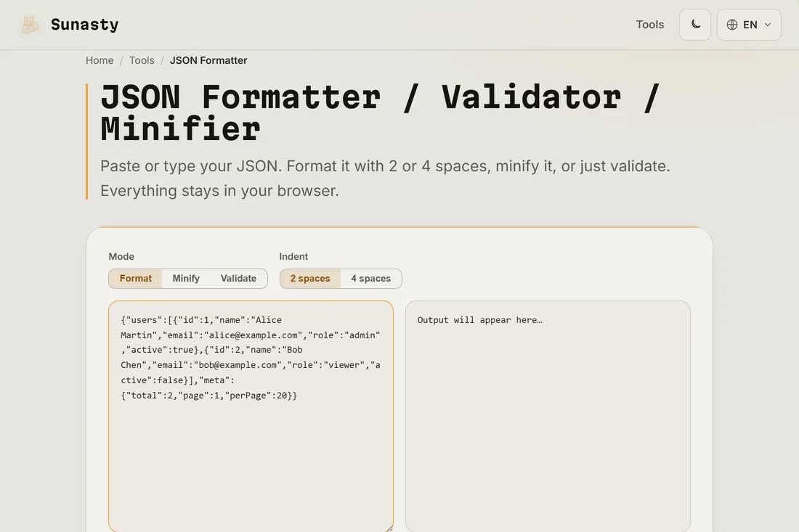Grab the input textarea resize handle
This screenshot has height=532, width=799.
[x=389, y=528]
